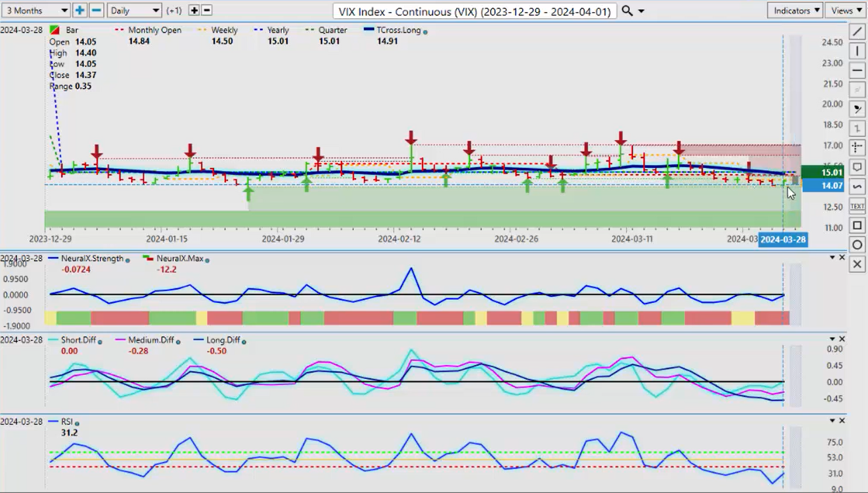Viewport: 868px width, 493px height.
Task: Click the VIX Index symbol title field
Action: [x=474, y=11]
